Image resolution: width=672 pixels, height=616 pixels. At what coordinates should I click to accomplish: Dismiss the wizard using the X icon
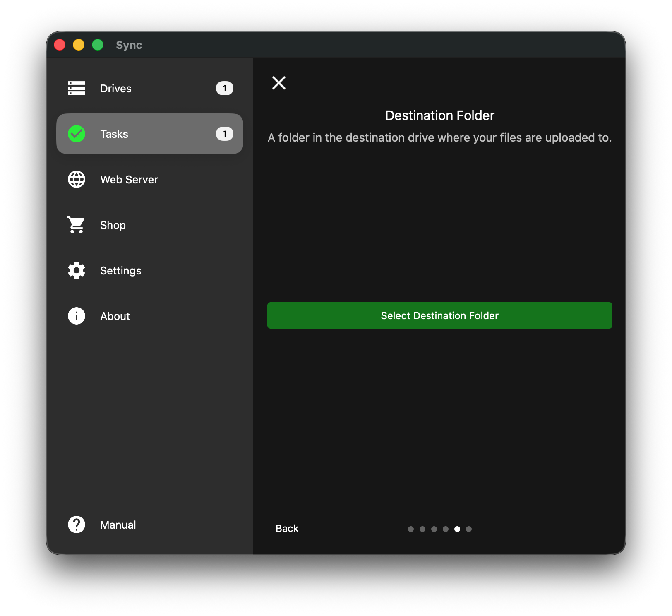278,83
